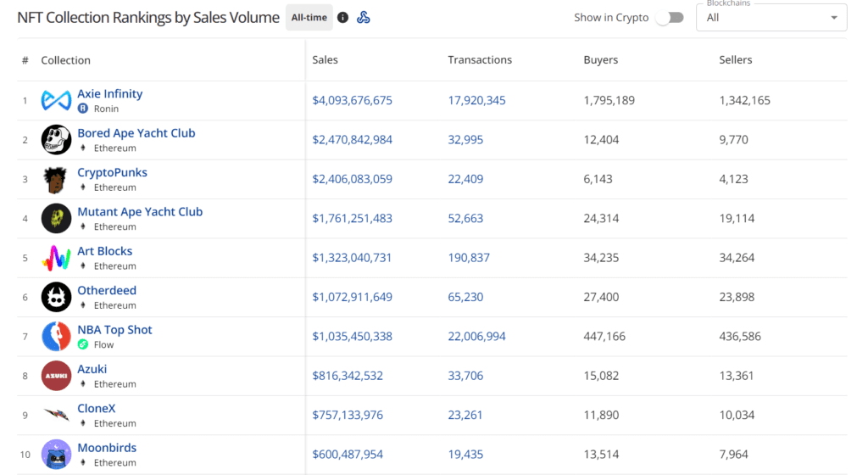Click the Azuki red circle logo
The height and width of the screenshot is (475, 868).
click(x=57, y=376)
